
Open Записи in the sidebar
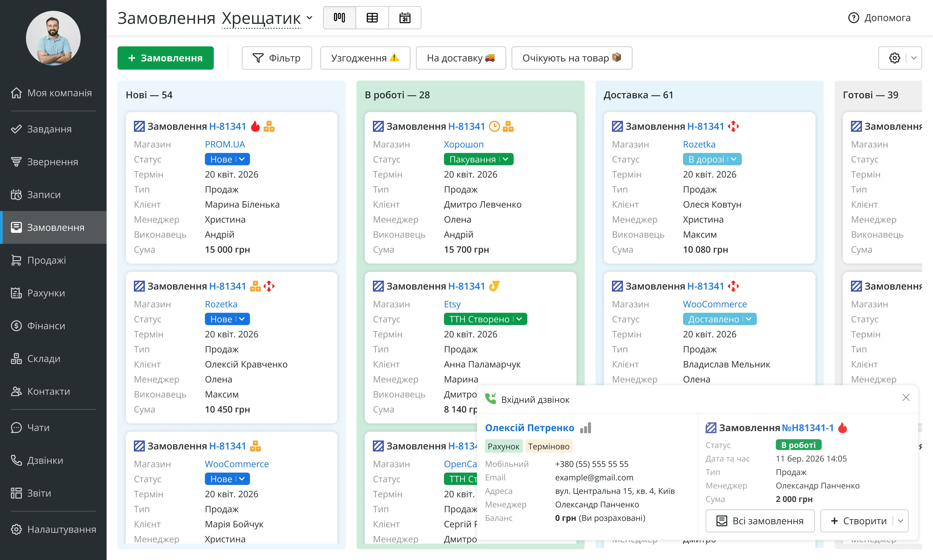(53, 195)
